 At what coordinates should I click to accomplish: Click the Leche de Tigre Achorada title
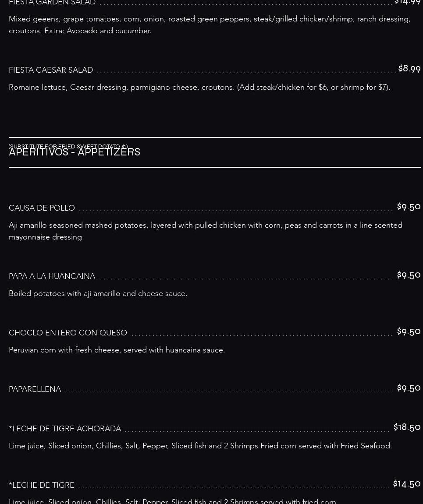(65, 429)
